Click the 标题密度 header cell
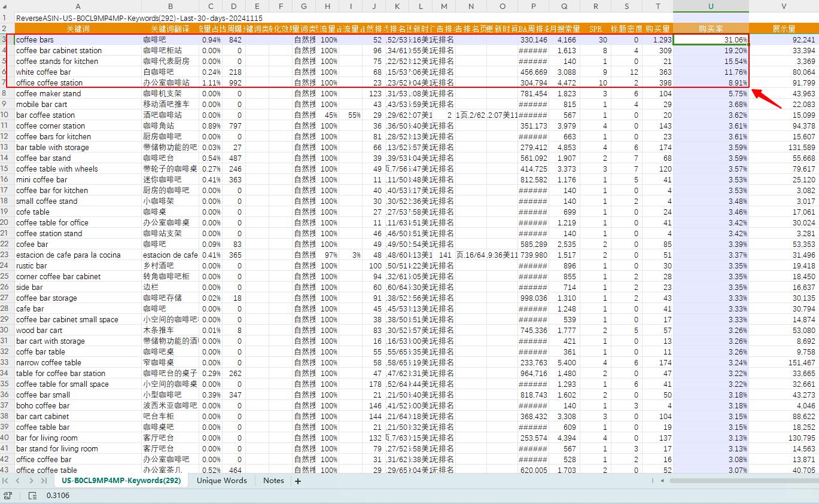The width and height of the screenshot is (819, 504). [x=626, y=29]
